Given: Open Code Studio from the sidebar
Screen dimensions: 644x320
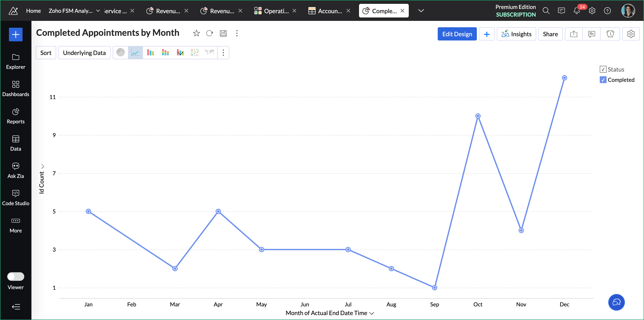Looking at the screenshot, I should pyautogui.click(x=16, y=197).
